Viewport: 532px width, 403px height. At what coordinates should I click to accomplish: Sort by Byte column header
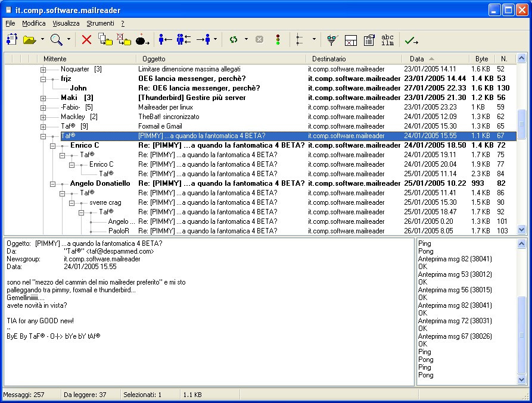coord(482,59)
